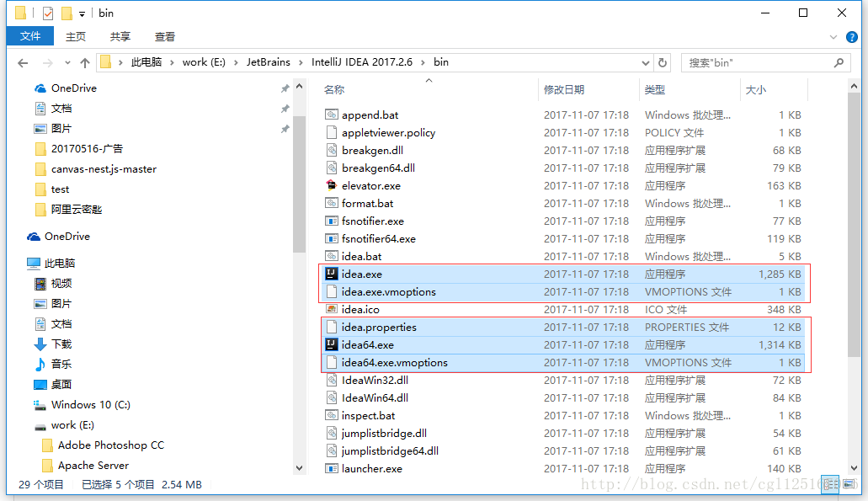This screenshot has height=501, width=868.
Task: Expand the ribbon chevron
Action: click(x=833, y=37)
